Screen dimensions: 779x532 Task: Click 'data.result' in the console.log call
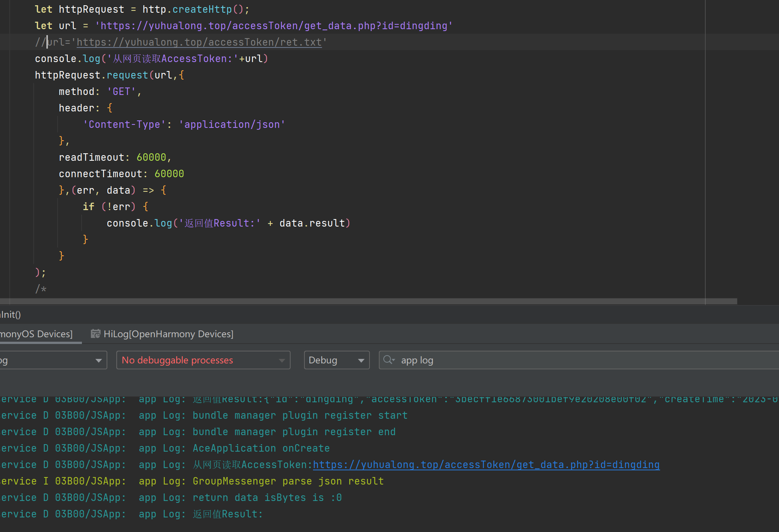pos(312,223)
